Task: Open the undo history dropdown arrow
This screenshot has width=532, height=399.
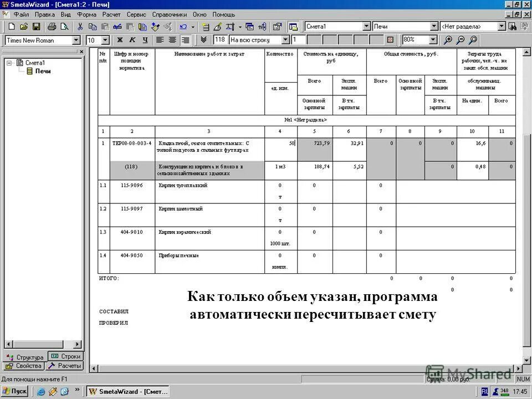Action: [x=193, y=27]
